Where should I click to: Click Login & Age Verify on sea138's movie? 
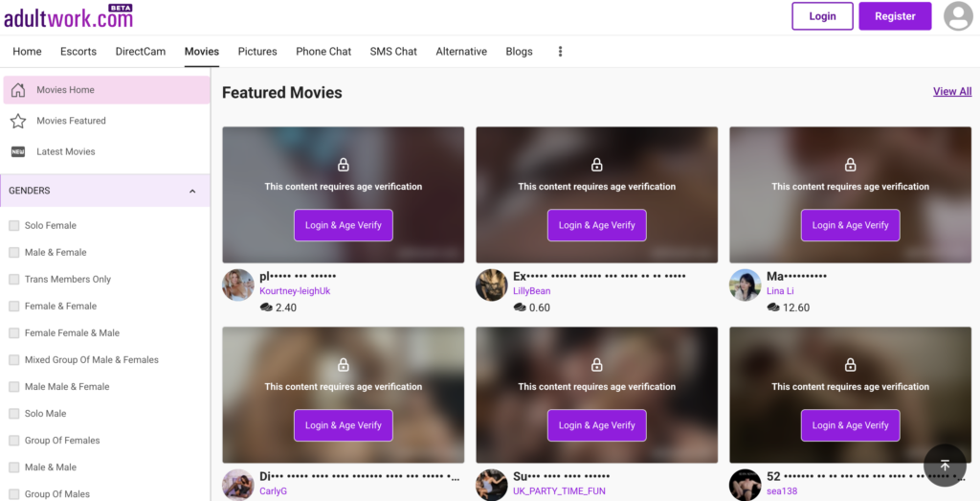[850, 425]
